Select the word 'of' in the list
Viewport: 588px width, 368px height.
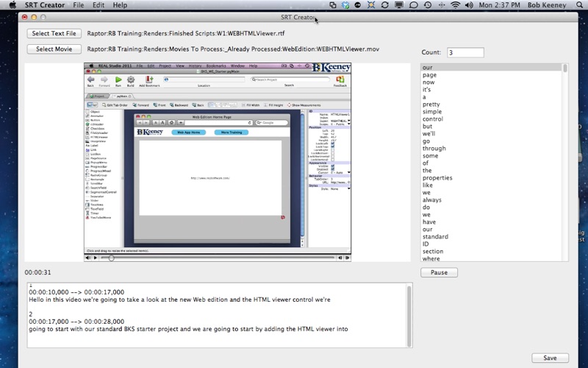click(426, 163)
